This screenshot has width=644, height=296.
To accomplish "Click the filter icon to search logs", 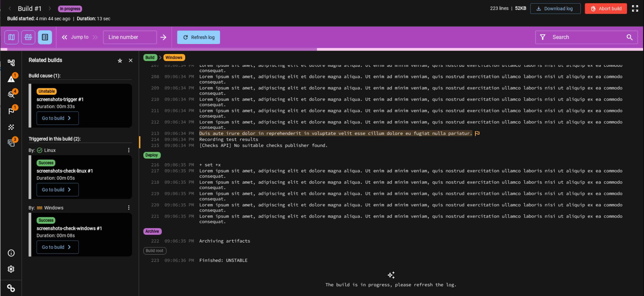I will 542,37.
